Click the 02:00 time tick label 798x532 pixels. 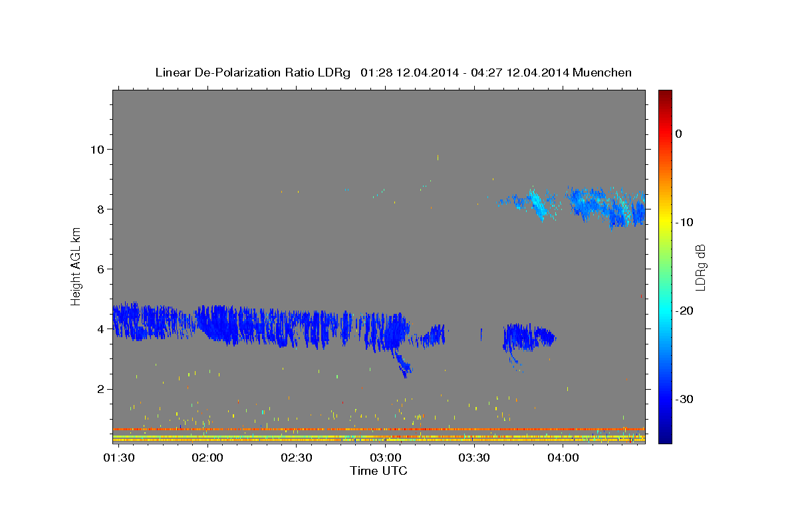207,458
